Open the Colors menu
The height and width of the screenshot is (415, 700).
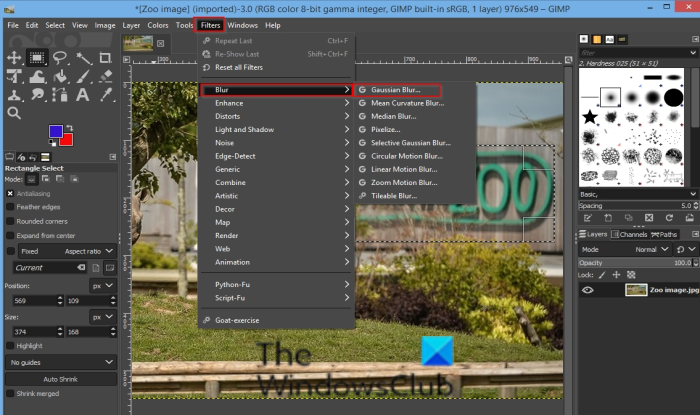click(158, 25)
